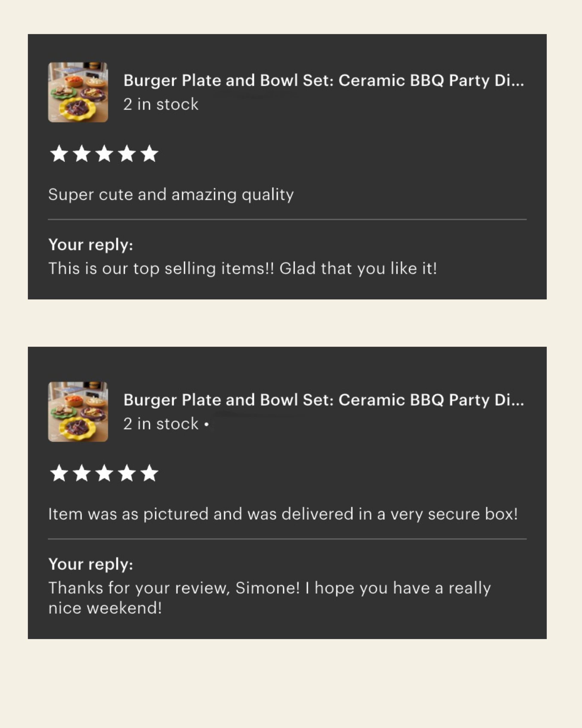This screenshot has width=582, height=728.
Task: Click first star in "secure box" review rating
Action: [x=60, y=473]
